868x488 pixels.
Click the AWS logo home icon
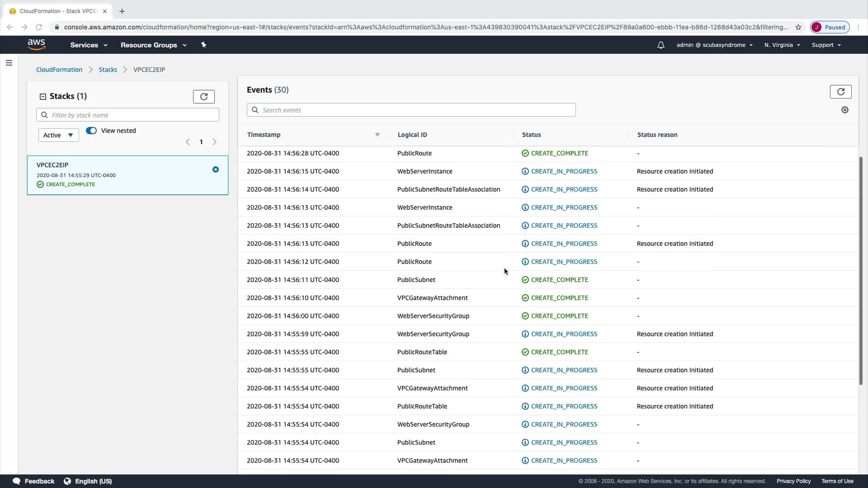36,45
